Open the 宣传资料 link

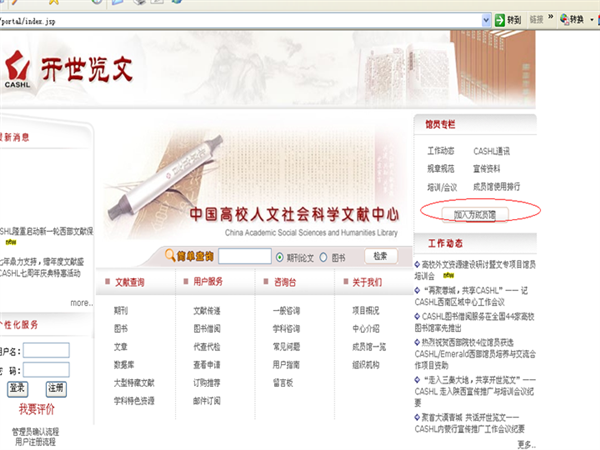[x=487, y=169]
